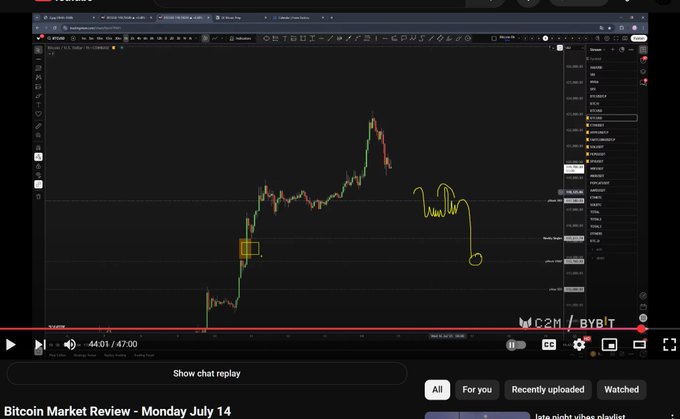Select the highlighted BTCUSD watchlist row
The image size is (680, 419).
pyautogui.click(x=611, y=118)
